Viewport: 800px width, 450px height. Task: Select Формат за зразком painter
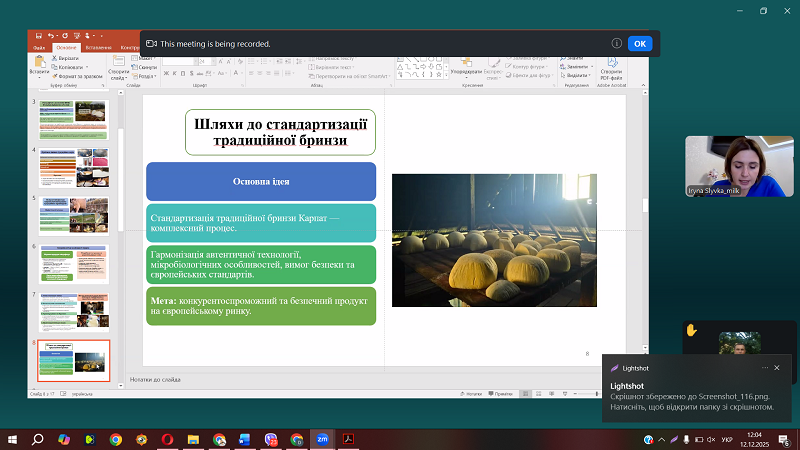coord(77,76)
